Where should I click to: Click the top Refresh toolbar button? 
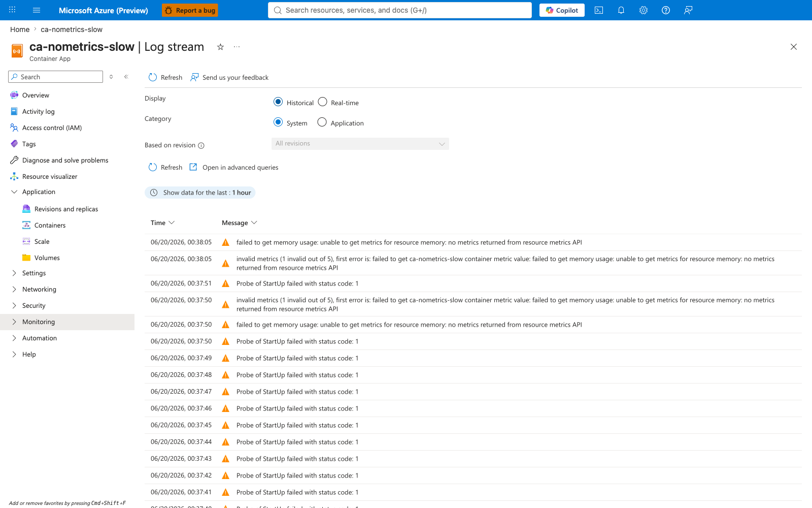point(165,77)
